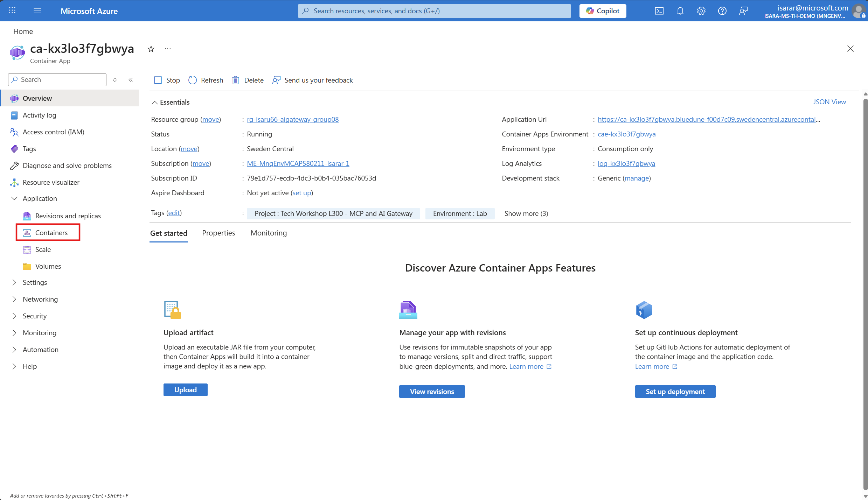Open the Scale page
This screenshot has height=500, width=868.
click(x=43, y=249)
